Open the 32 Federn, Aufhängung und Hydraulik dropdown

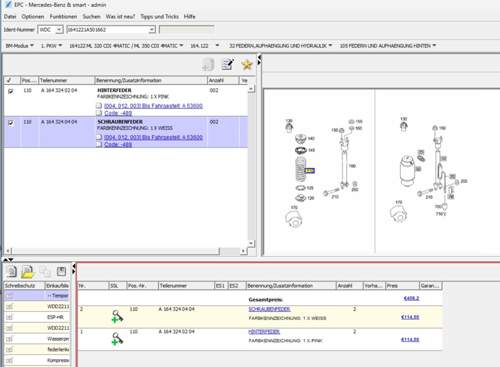280,45
